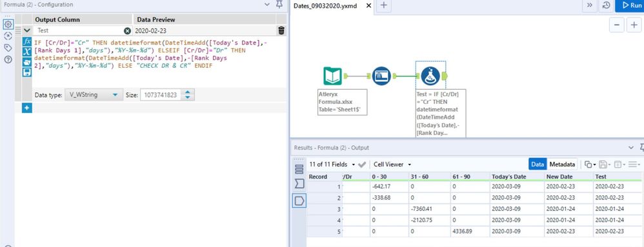
Task: Run the workflow
Action: [x=630, y=5]
